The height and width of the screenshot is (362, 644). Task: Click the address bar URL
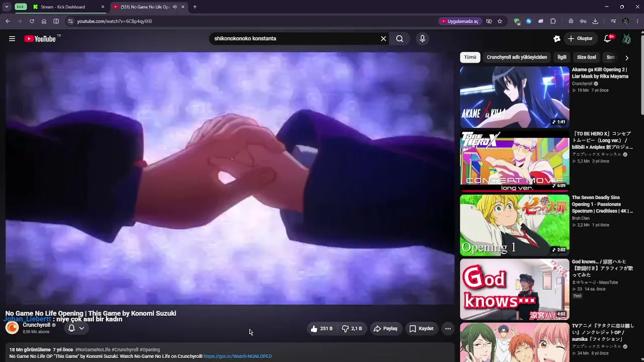coord(115,21)
